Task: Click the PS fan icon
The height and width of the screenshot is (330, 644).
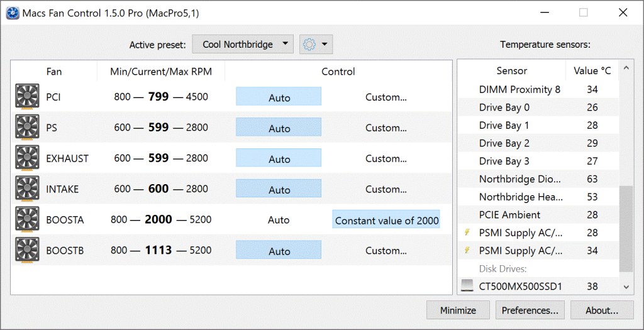Action: 27,128
